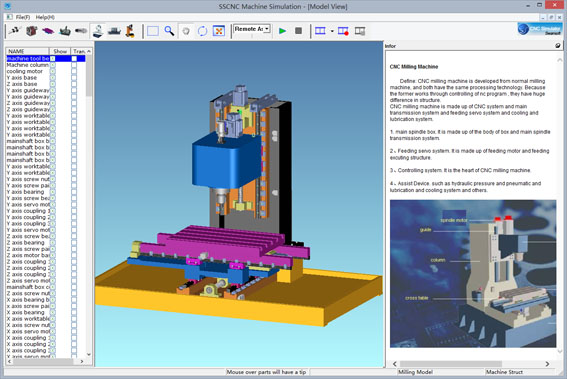Open the milling machine model icon
The image size is (567, 379).
tap(98, 31)
